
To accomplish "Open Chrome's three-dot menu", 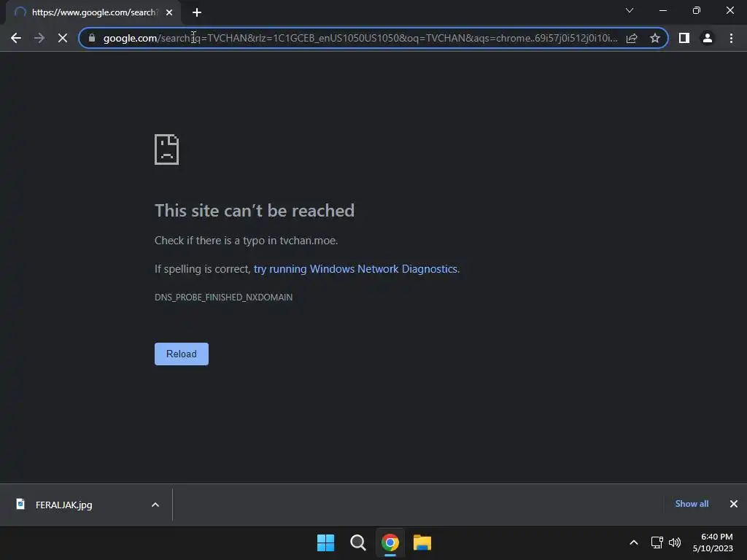I will click(731, 38).
